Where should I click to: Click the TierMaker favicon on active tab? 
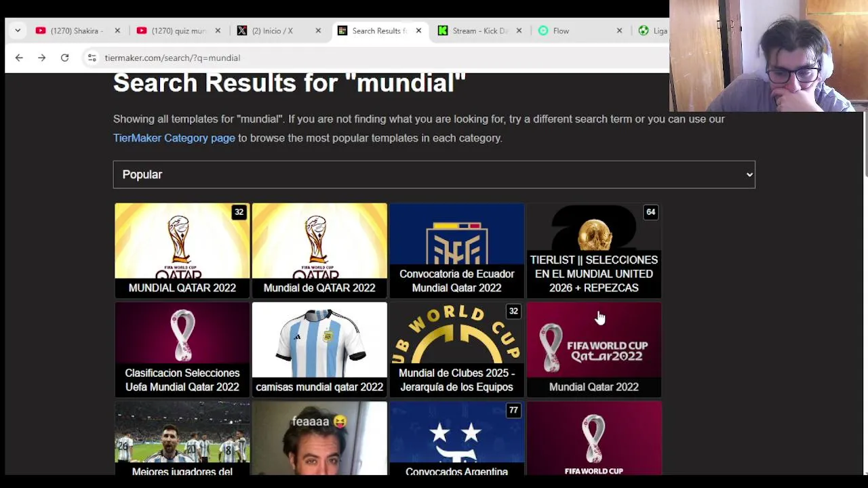[x=342, y=30]
